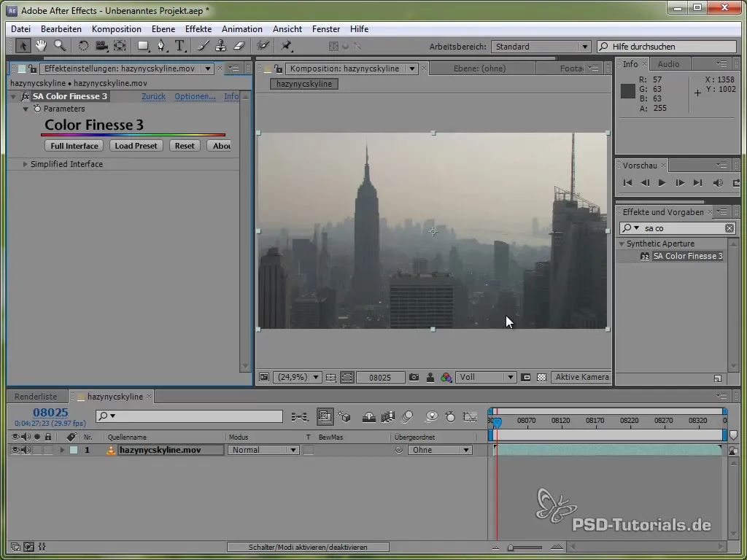Image resolution: width=747 pixels, height=560 pixels.
Task: Open the Normal blend mode dropdown
Action: tap(263, 450)
